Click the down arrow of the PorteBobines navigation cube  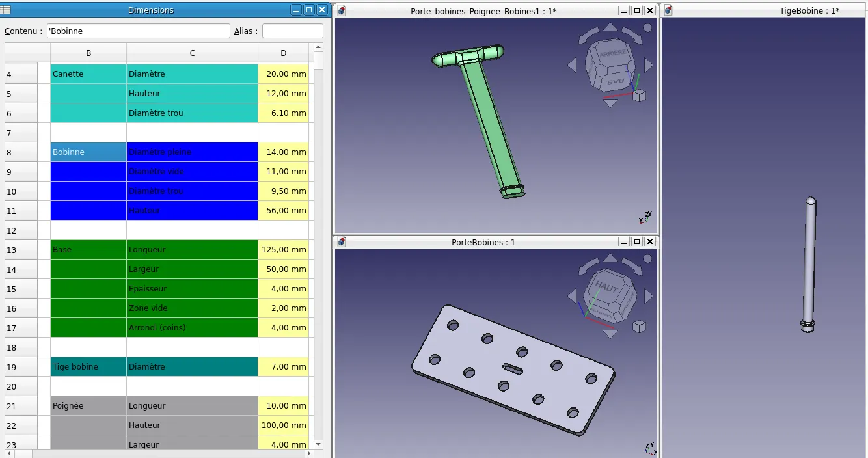click(610, 334)
